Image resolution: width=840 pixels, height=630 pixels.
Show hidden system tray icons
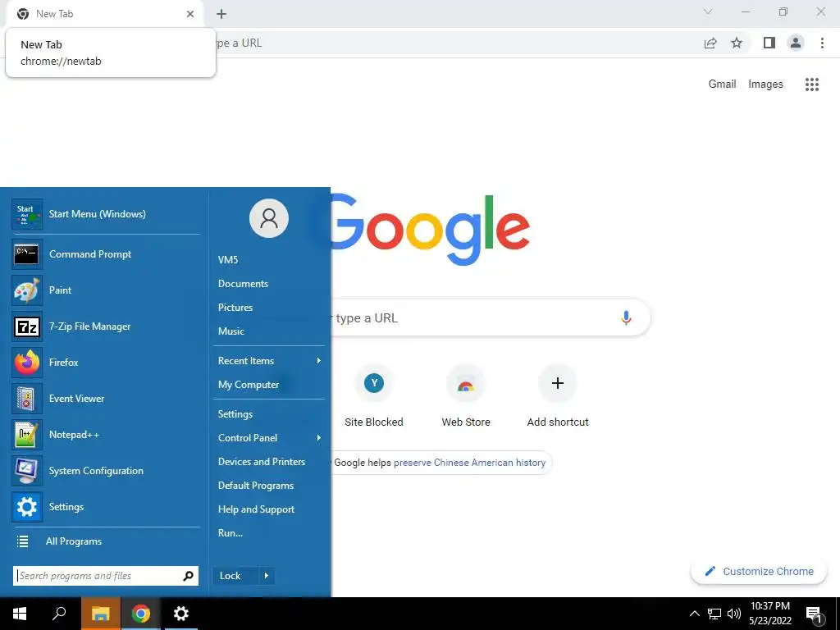[694, 614]
